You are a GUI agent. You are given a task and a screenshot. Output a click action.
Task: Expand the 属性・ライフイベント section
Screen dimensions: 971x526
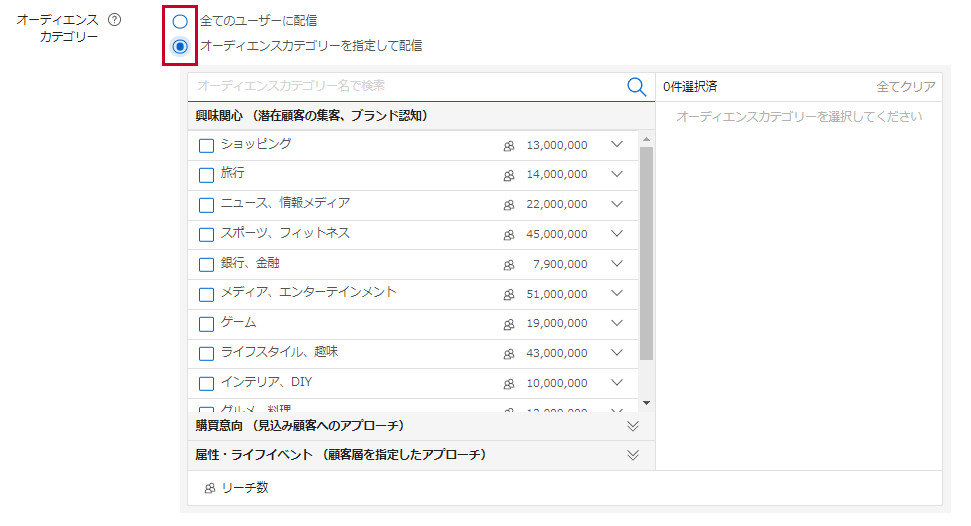(x=632, y=455)
